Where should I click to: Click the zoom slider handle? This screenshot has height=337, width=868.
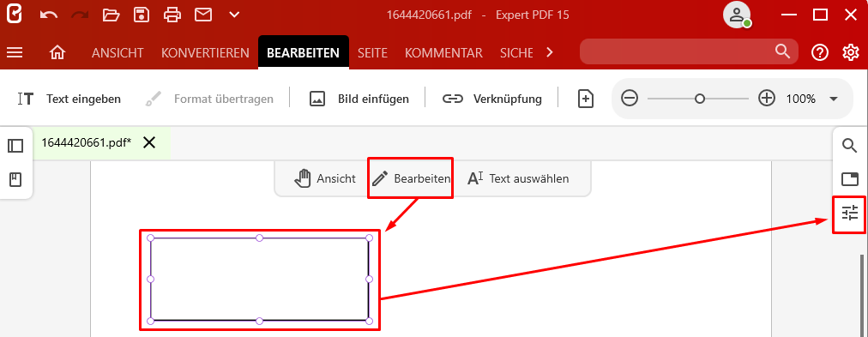(x=700, y=99)
